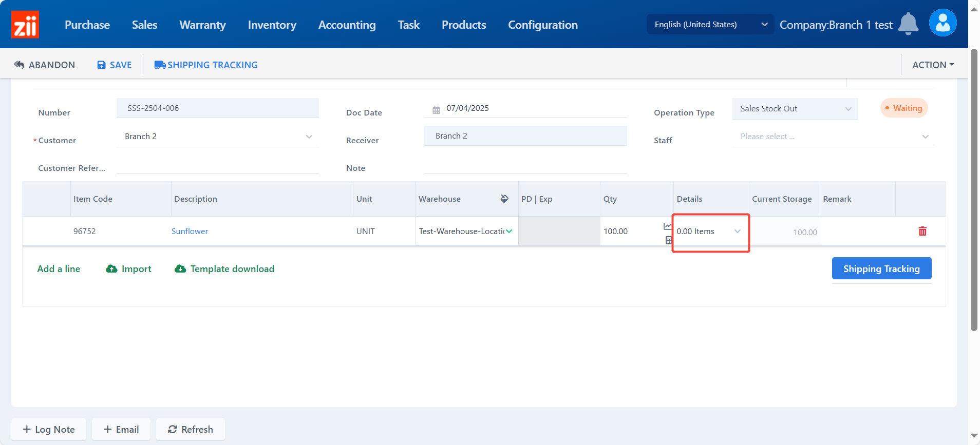980x445 pixels.
Task: Click the SAVE toolbar button
Action: 115,65
